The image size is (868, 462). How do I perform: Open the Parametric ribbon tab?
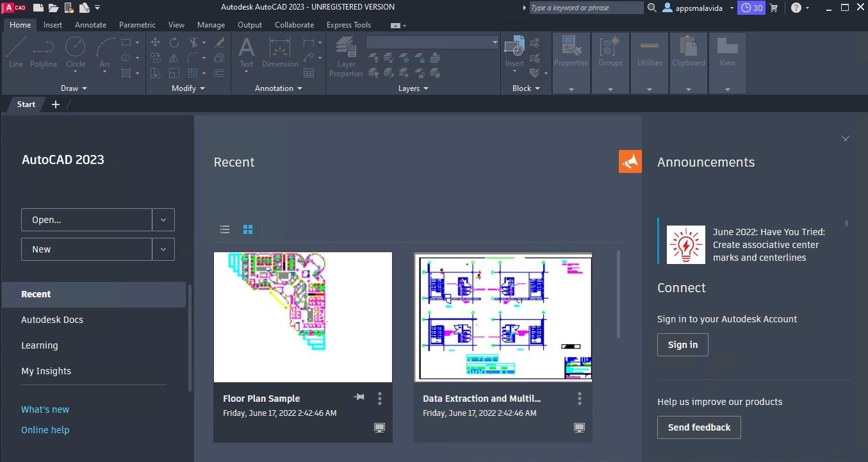[x=137, y=25]
